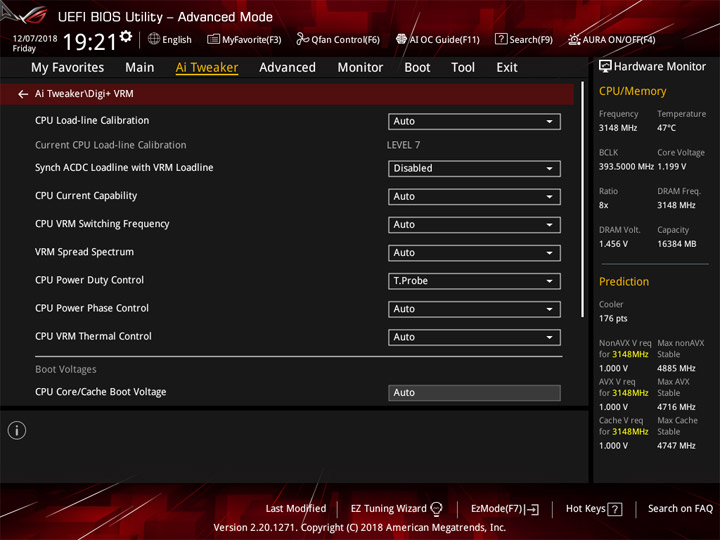Open CPU VRM Switching Frequency dropdown
Image resolution: width=720 pixels, height=540 pixels.
474,225
